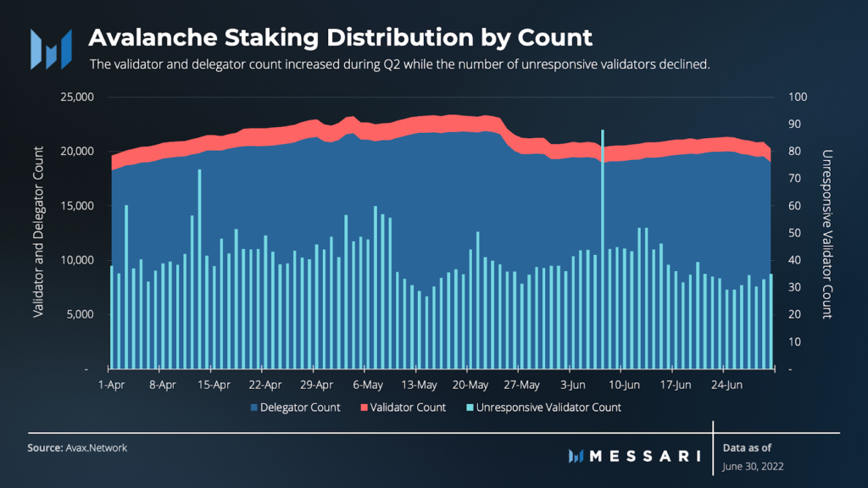Click the MESSARI wordmark in the footer
The image size is (868, 488).
pyautogui.click(x=645, y=456)
